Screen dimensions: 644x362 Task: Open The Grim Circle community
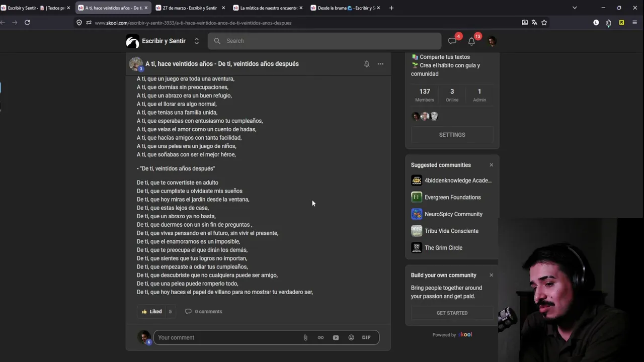pyautogui.click(x=437, y=248)
